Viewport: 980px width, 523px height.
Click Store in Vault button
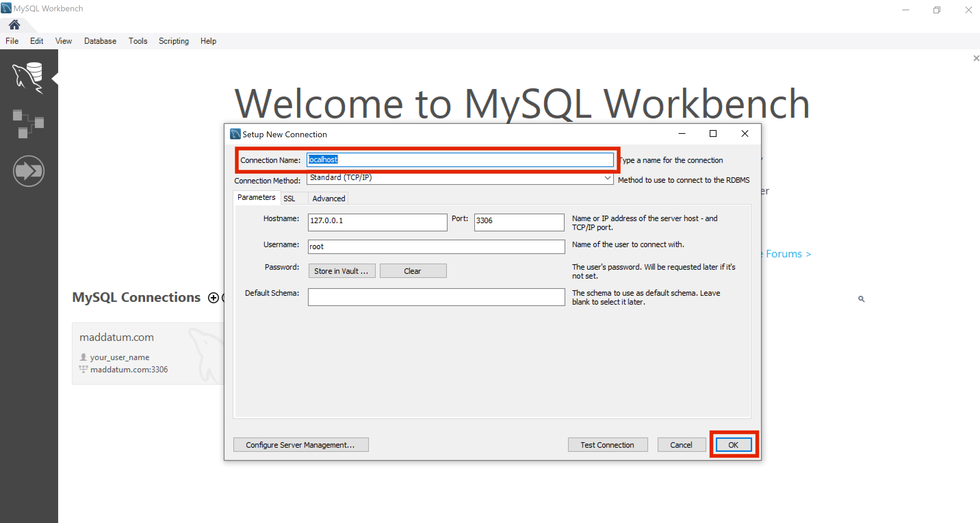[341, 271]
